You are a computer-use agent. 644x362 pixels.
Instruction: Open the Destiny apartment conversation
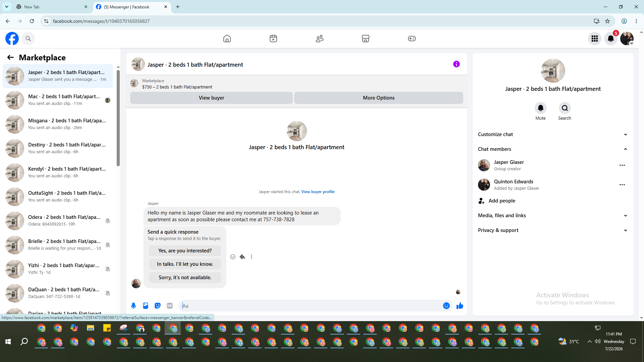coord(58,148)
